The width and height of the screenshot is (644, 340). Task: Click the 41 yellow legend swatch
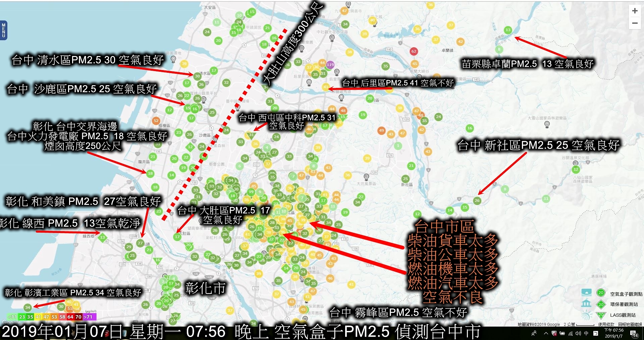(x=38, y=317)
